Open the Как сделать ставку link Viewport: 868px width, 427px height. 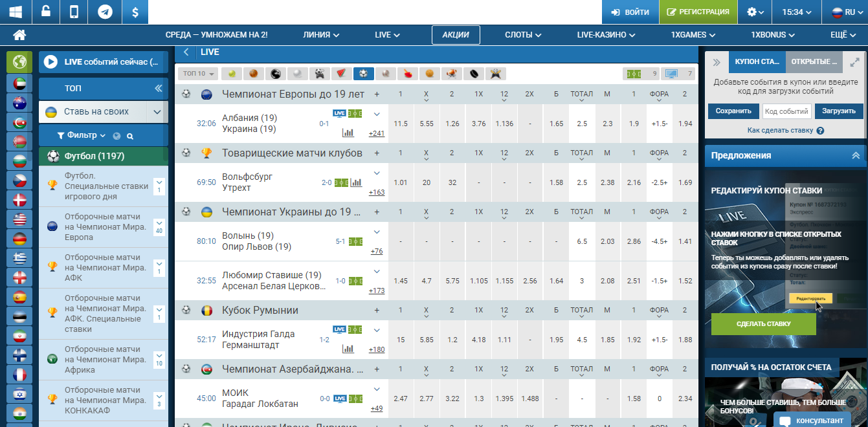point(786,130)
